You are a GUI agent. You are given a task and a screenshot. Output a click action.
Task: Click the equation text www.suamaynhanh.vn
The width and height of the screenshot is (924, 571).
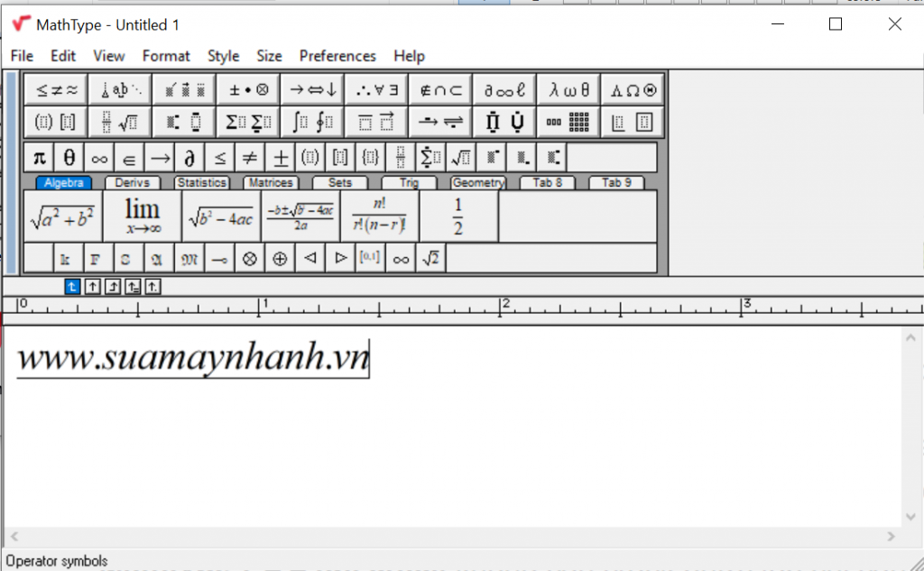click(193, 358)
